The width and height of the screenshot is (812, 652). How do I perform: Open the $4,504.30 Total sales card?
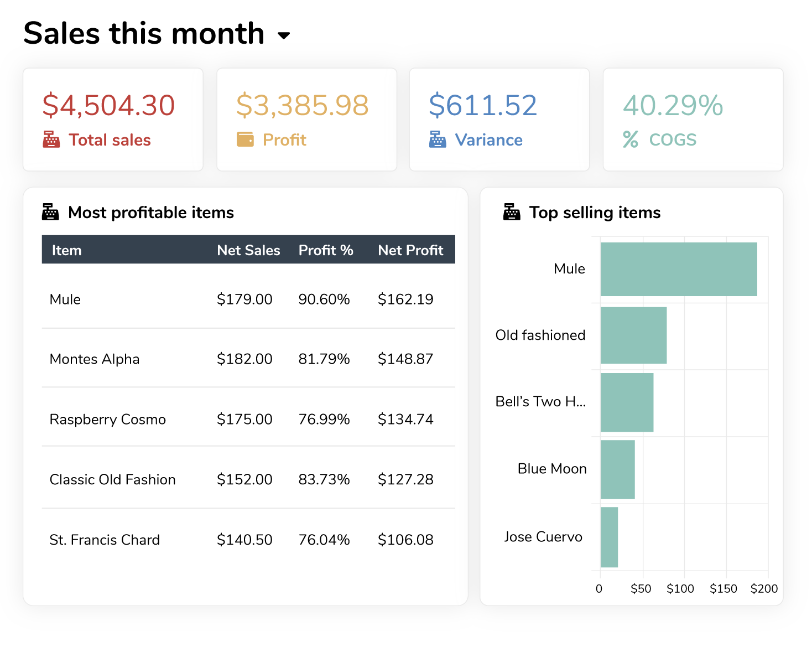pyautogui.click(x=113, y=120)
